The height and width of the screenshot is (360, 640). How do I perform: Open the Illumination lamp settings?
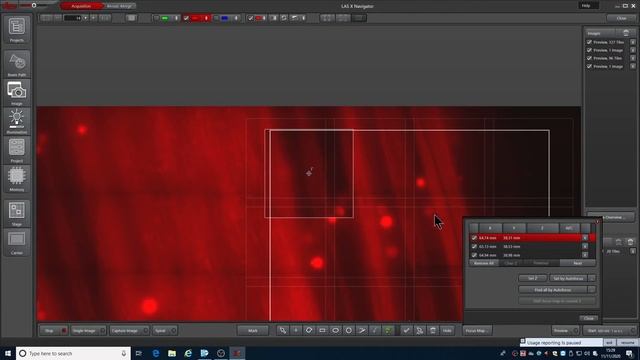point(17,121)
